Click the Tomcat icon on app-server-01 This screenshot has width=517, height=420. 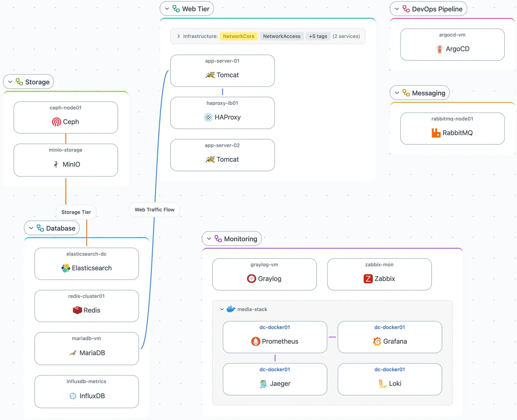tap(210, 75)
